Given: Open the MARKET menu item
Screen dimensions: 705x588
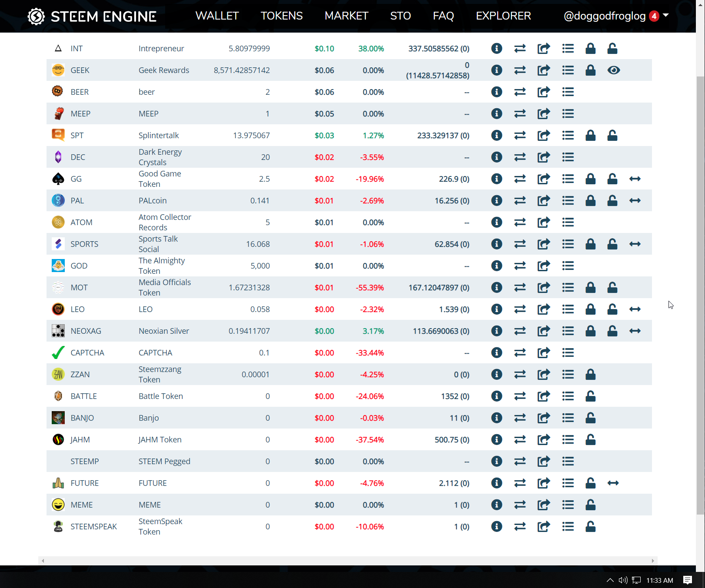Looking at the screenshot, I should click(346, 16).
